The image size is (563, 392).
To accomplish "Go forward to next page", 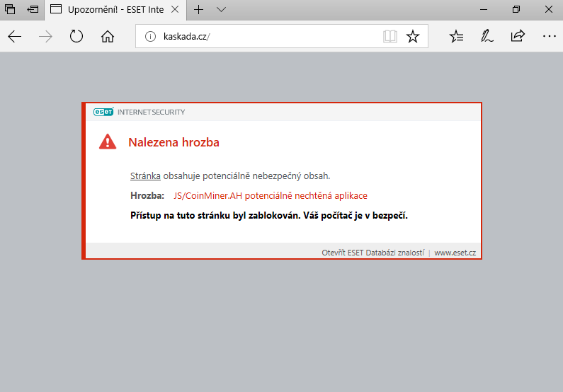I will 45,36.
